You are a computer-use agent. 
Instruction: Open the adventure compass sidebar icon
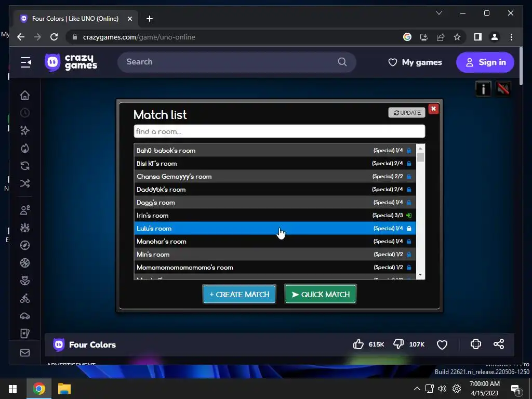pos(25,245)
